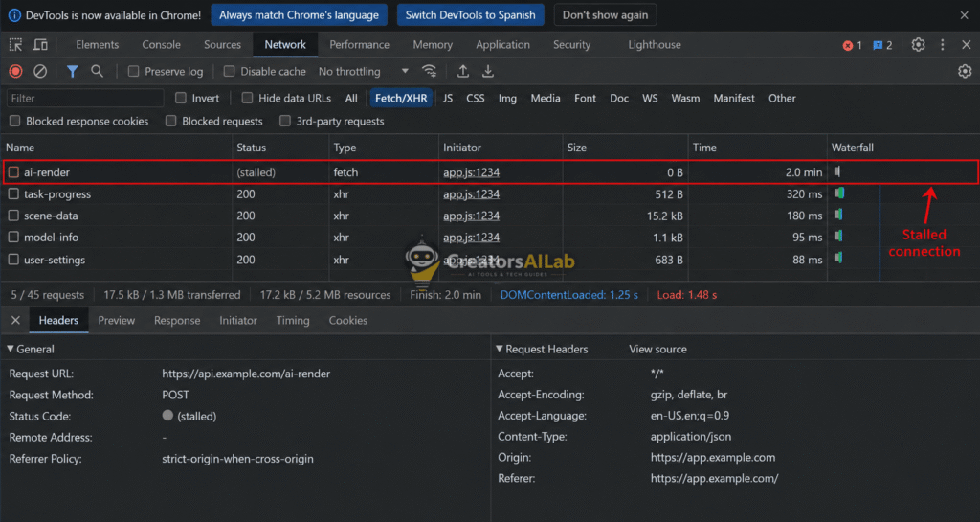Import HAR file upload icon
Image resolution: width=980 pixels, height=522 pixels.
(x=462, y=71)
